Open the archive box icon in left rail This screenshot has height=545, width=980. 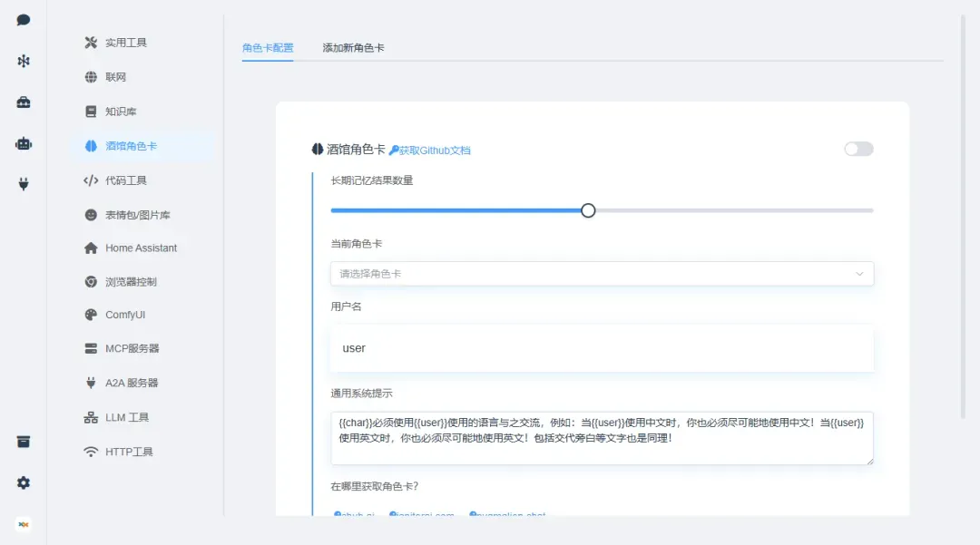pyautogui.click(x=24, y=442)
